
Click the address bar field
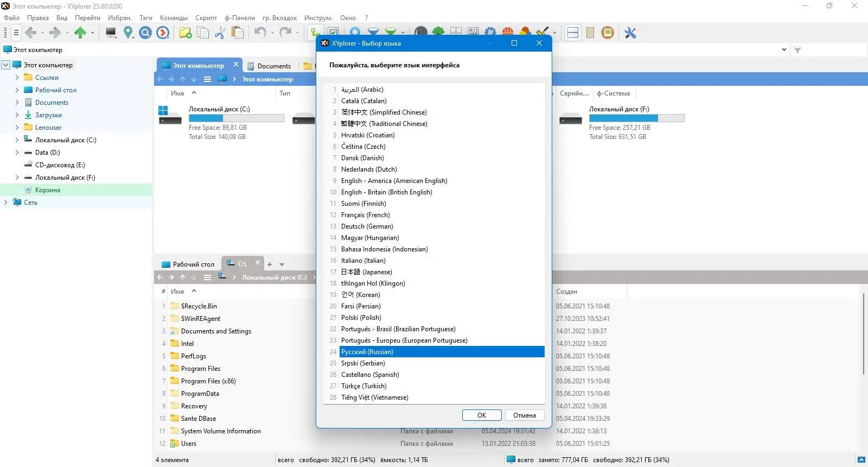click(x=391, y=50)
